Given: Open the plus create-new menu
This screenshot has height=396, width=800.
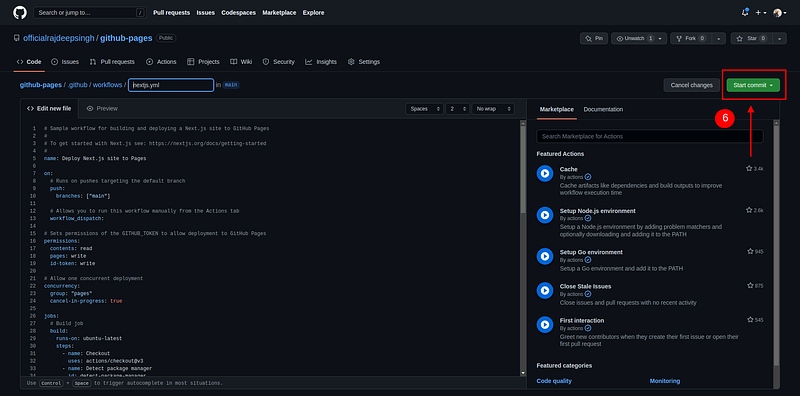Looking at the screenshot, I should 761,13.
